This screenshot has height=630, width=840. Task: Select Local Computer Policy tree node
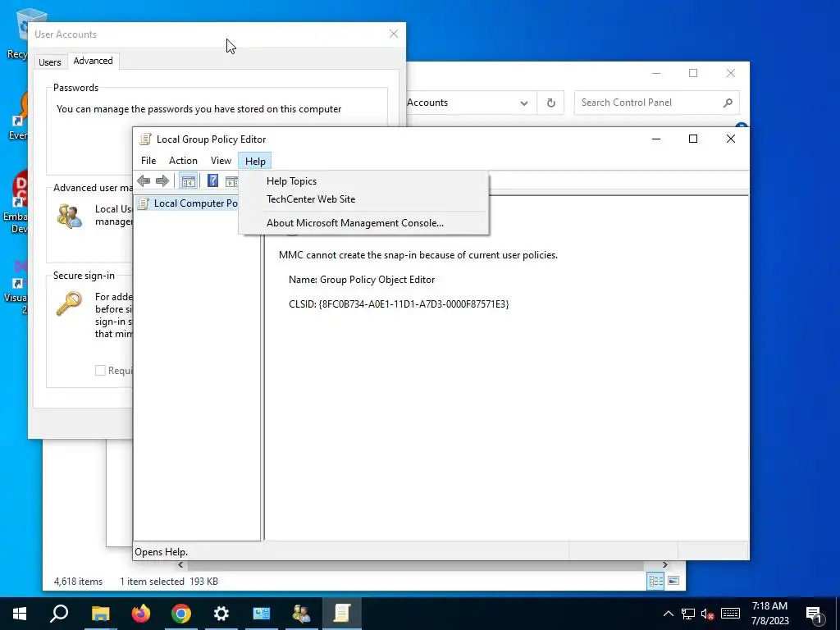pos(189,203)
